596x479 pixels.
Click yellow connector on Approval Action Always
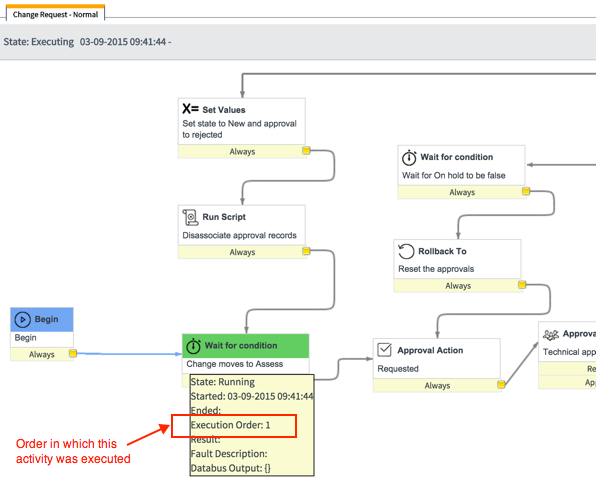tap(501, 384)
